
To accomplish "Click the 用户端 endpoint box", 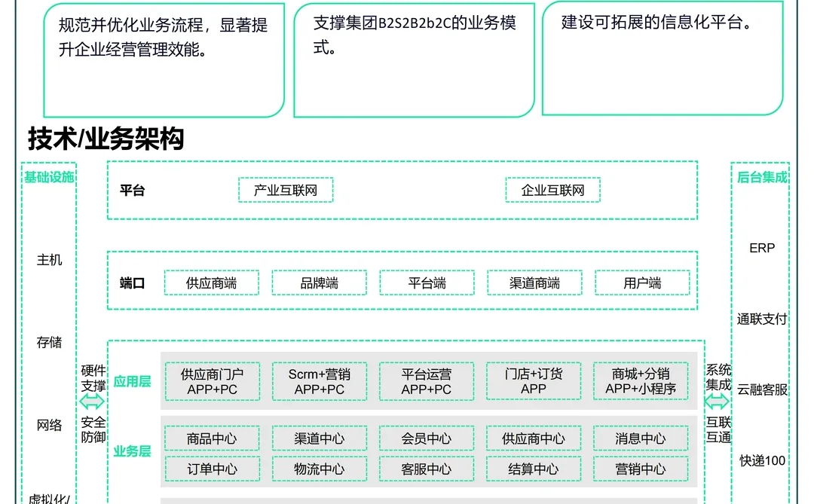I will (x=642, y=283).
